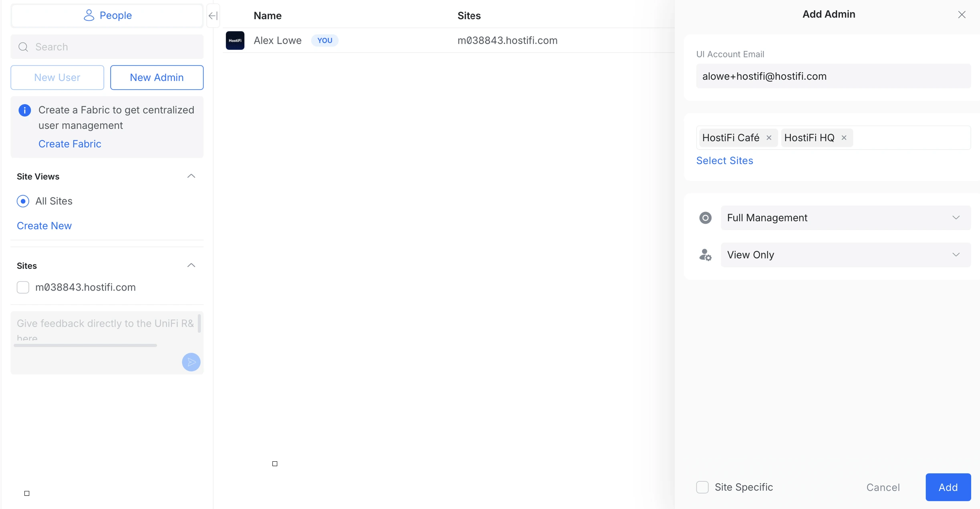The image size is (980, 509).
Task: Collapse the sidebar with arrow icon
Action: click(x=213, y=16)
